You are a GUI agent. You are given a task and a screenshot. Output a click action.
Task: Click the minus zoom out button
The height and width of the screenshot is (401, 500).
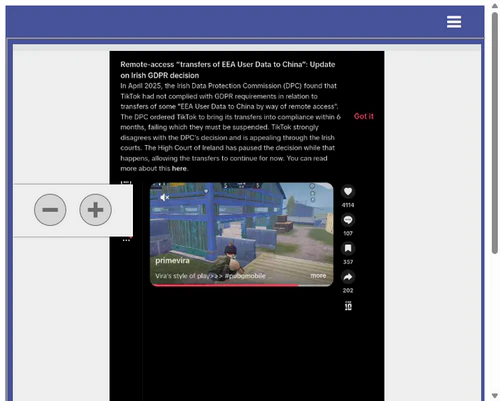(50, 210)
